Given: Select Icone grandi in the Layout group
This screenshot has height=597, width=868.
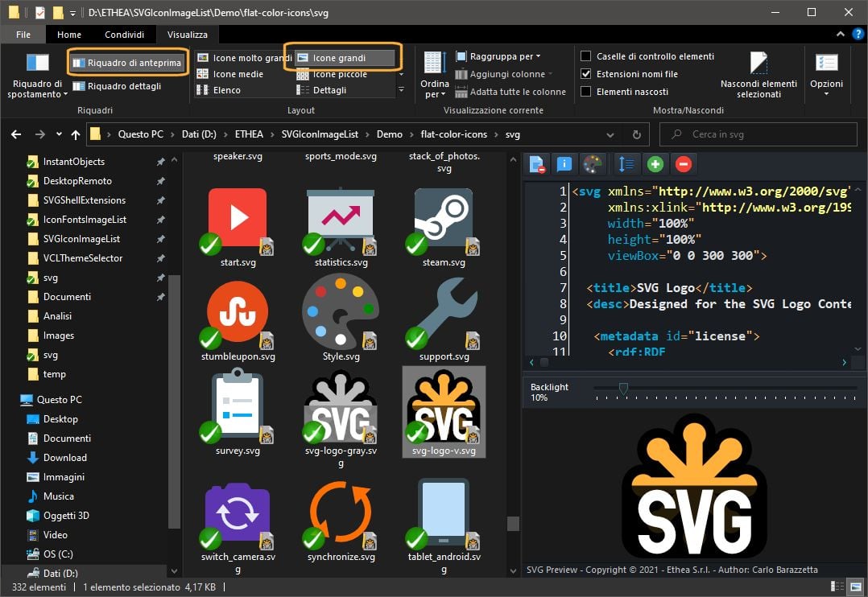Looking at the screenshot, I should 342,57.
